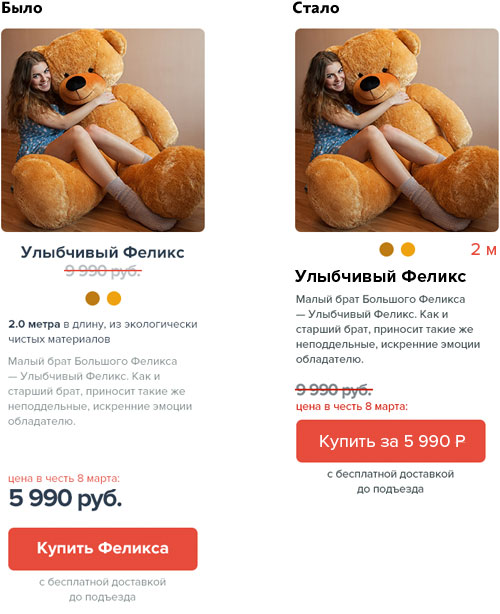This screenshot has width=500, height=614.
Task: Select light orange swatch in 'Было' card
Action: point(114,298)
